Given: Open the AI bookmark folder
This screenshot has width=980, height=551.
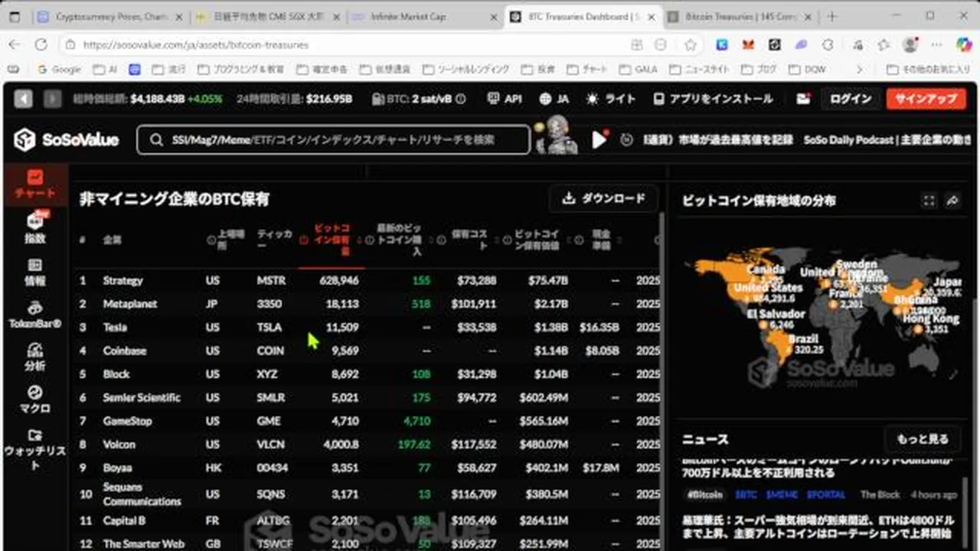Looking at the screenshot, I should [105, 70].
